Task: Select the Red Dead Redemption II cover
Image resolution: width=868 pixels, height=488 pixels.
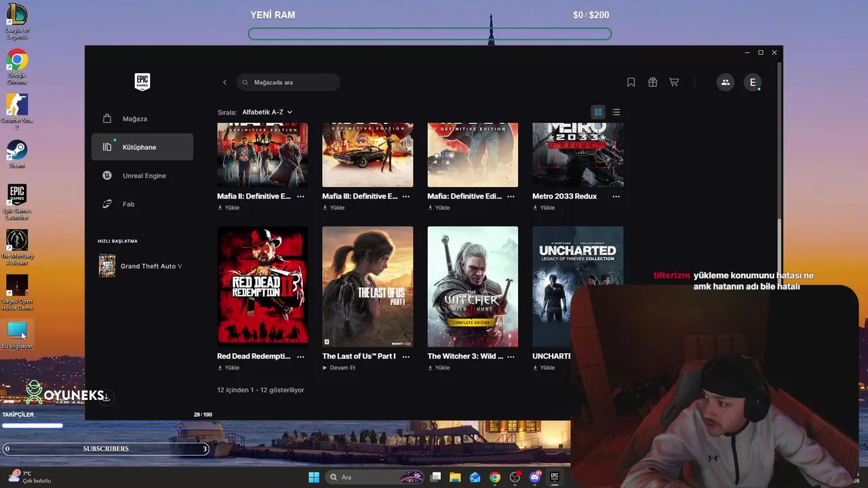Action: [x=262, y=287]
